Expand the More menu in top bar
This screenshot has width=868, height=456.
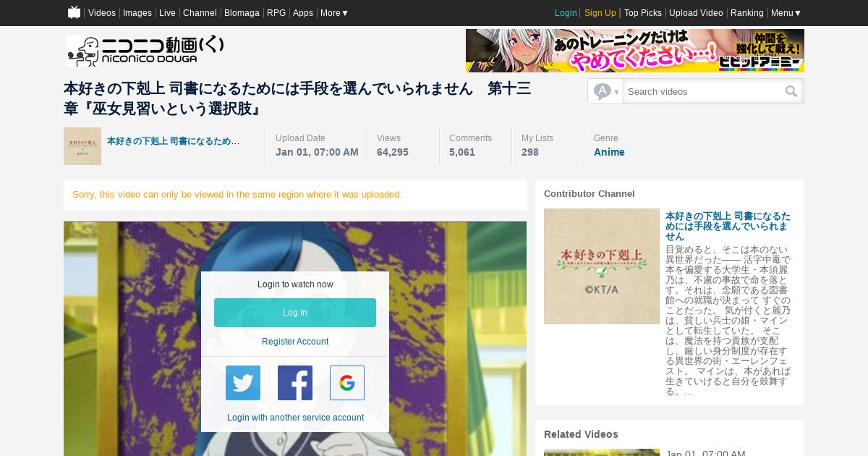(334, 13)
